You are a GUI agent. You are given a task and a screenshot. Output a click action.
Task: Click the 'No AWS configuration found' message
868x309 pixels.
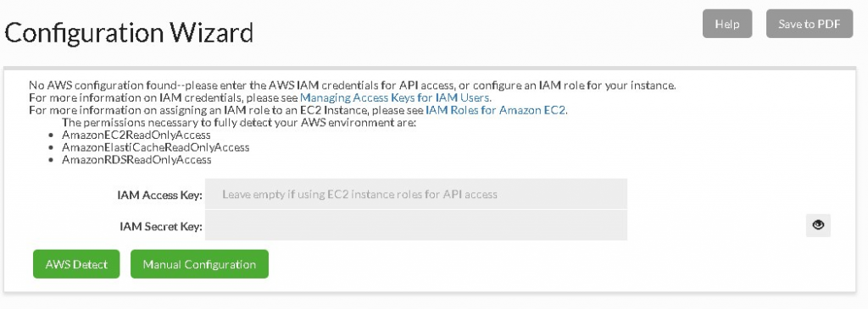(x=352, y=86)
